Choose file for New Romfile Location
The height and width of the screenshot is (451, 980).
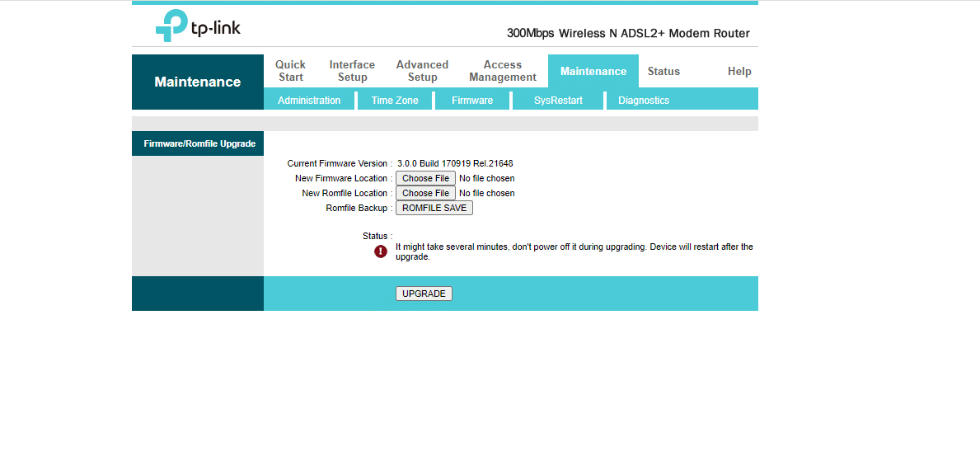click(x=425, y=193)
